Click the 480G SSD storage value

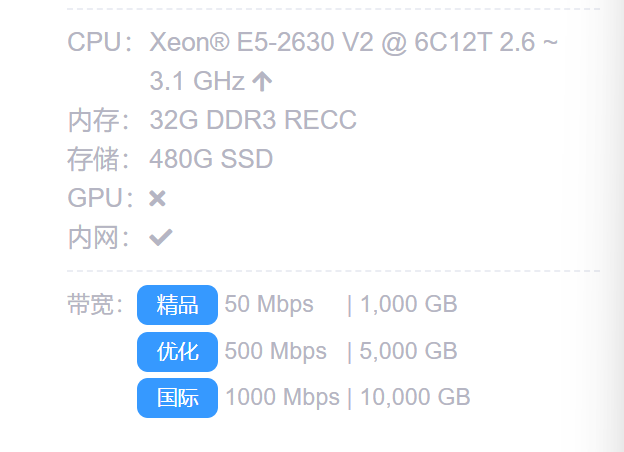[211, 159]
